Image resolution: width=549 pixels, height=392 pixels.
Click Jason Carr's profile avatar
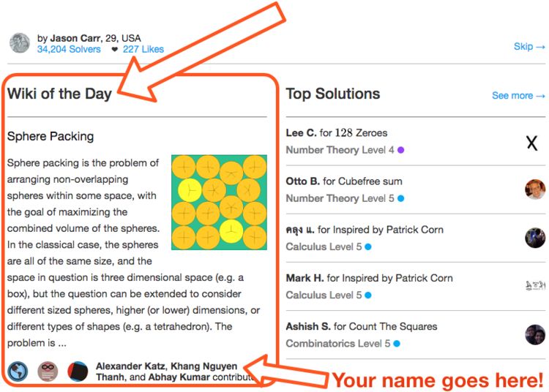click(20, 43)
